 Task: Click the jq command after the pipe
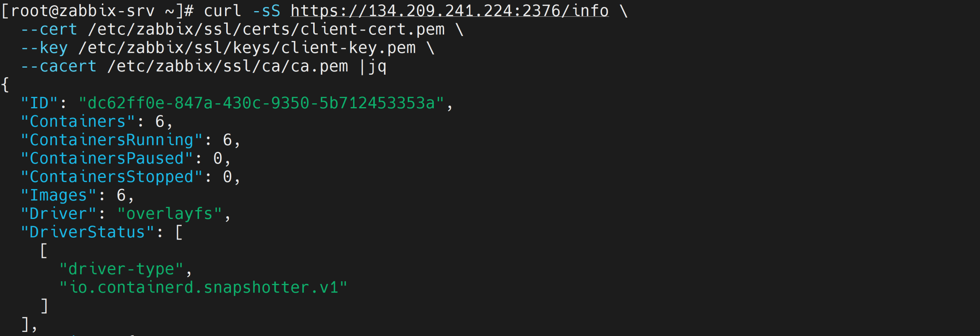tap(377, 66)
